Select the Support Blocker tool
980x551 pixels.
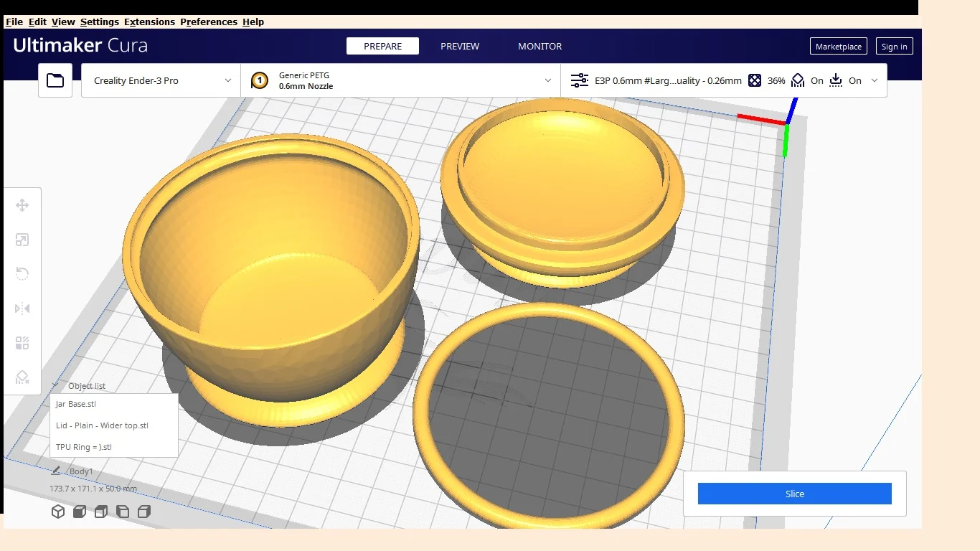pyautogui.click(x=22, y=377)
